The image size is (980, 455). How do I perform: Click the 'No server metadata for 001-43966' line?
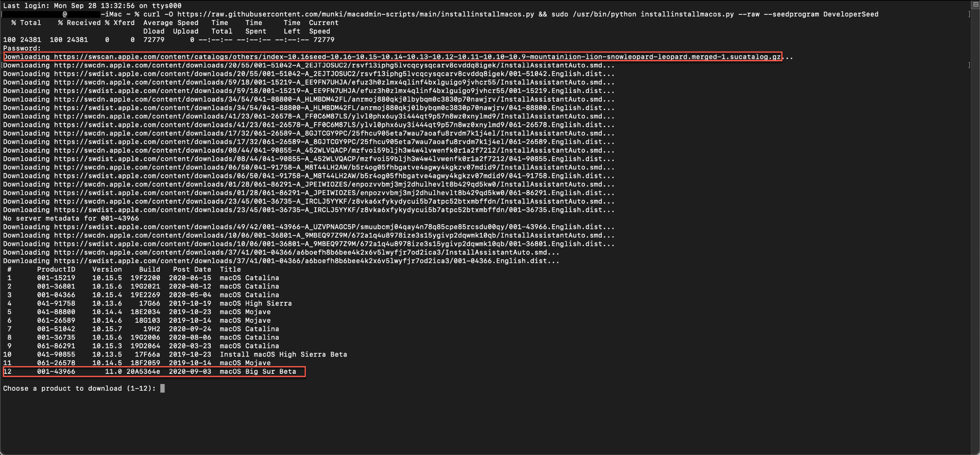71,219
